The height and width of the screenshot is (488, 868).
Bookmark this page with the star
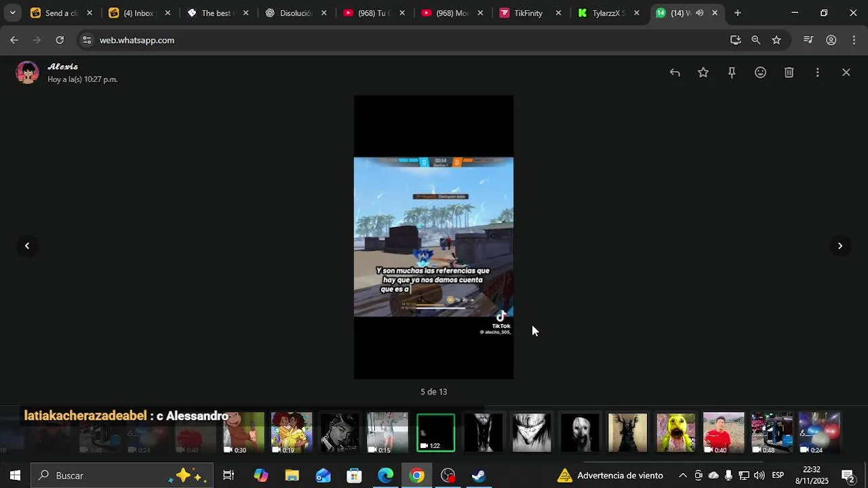[x=776, y=40]
